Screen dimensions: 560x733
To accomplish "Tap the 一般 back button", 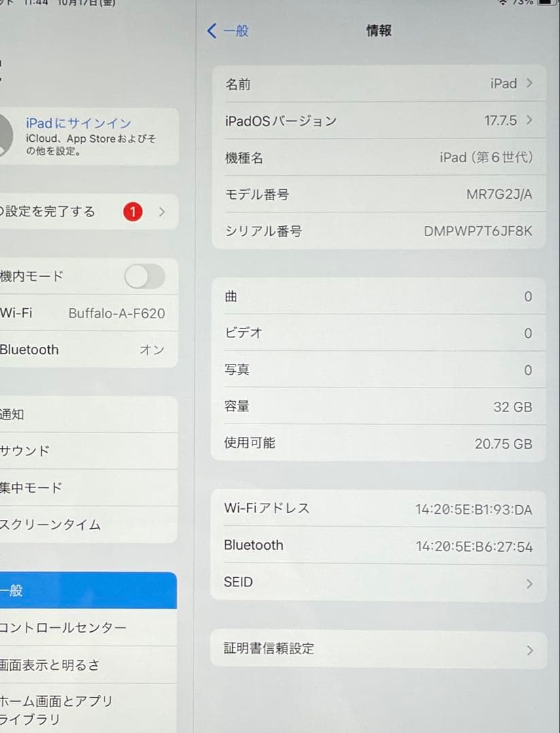I will (x=227, y=31).
